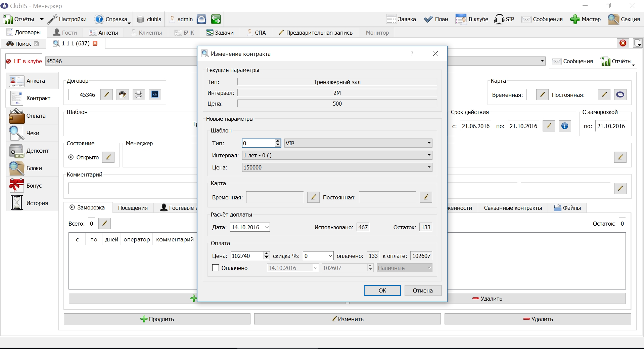Increase the Цена spinner value

click(x=266, y=254)
